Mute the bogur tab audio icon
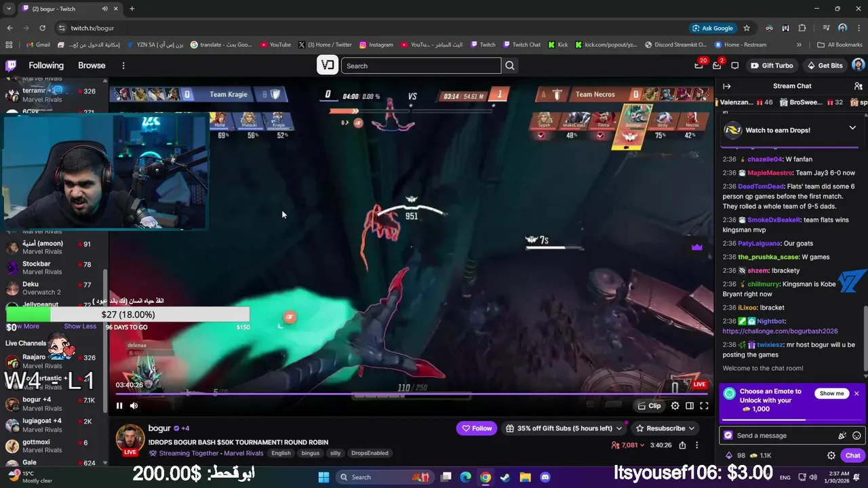The width and height of the screenshot is (868, 488). click(x=104, y=9)
